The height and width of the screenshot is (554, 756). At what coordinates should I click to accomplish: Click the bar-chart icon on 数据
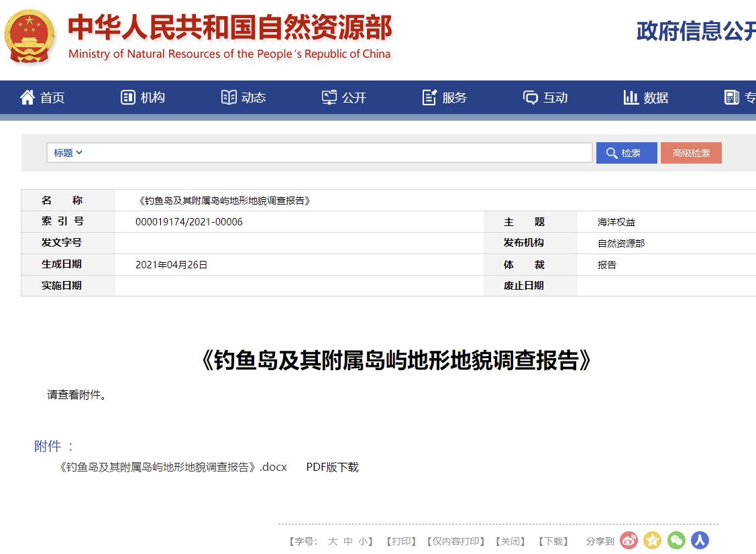point(631,97)
